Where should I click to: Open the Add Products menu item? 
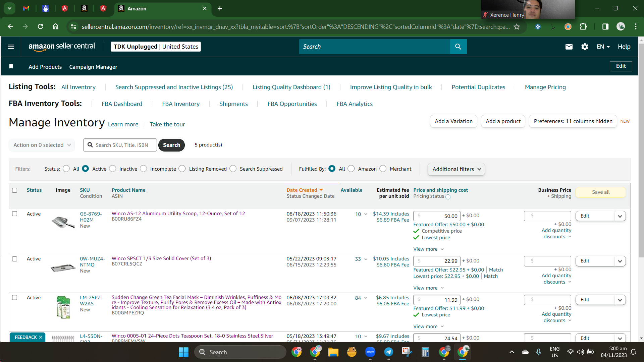tap(45, 67)
